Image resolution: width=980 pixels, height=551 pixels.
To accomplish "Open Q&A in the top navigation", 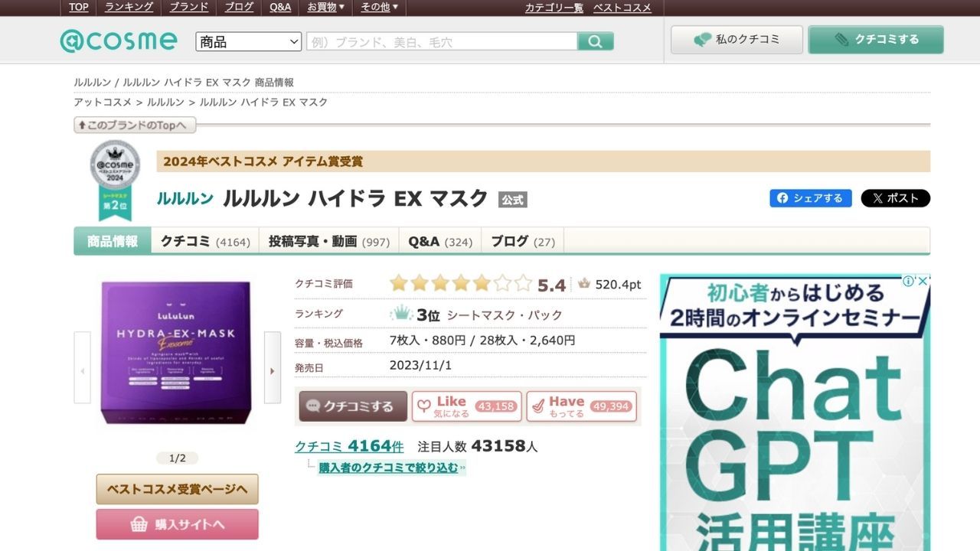I will click(x=280, y=7).
